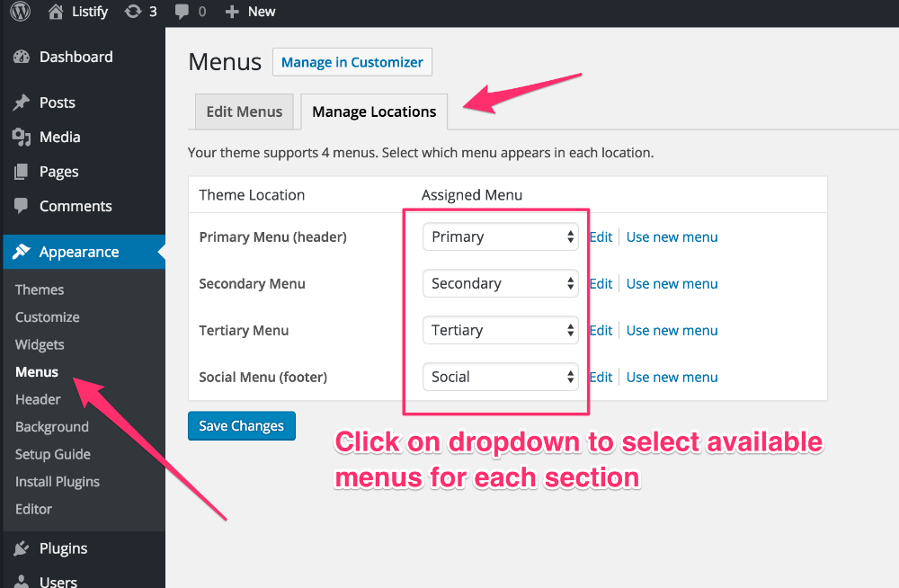The image size is (899, 588).
Task: Open the Social Menu dropdown
Action: (501, 377)
